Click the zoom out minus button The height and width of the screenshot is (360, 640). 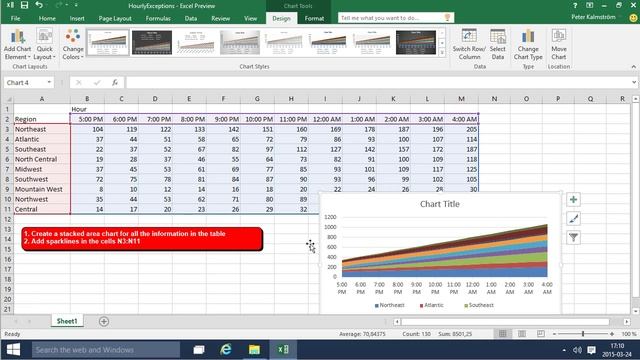click(554, 334)
